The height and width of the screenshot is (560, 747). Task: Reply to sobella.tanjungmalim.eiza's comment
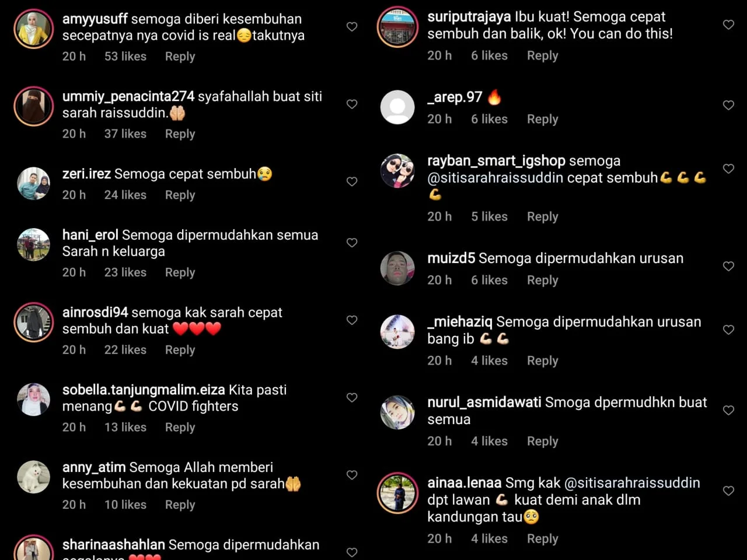point(180,427)
